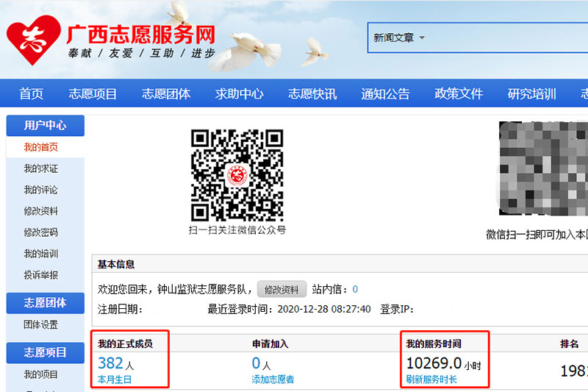This screenshot has width=588, height=392.
Task: Go to 通知公告 page
Action: point(385,93)
